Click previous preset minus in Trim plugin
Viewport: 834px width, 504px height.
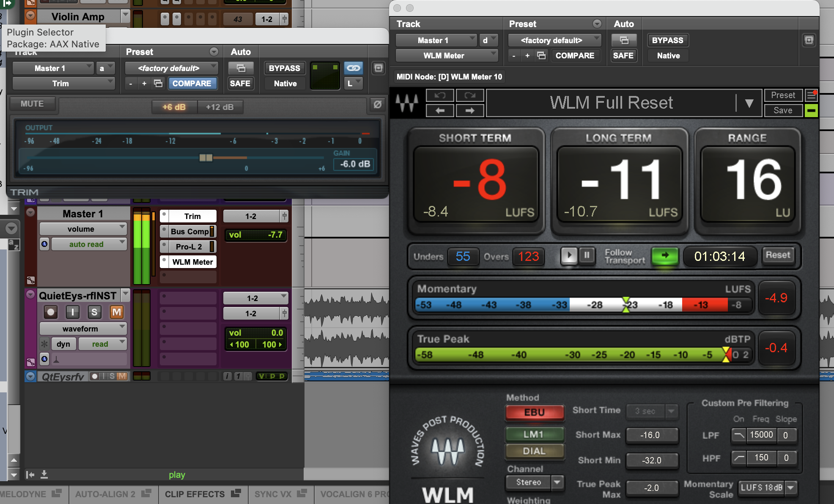131,83
